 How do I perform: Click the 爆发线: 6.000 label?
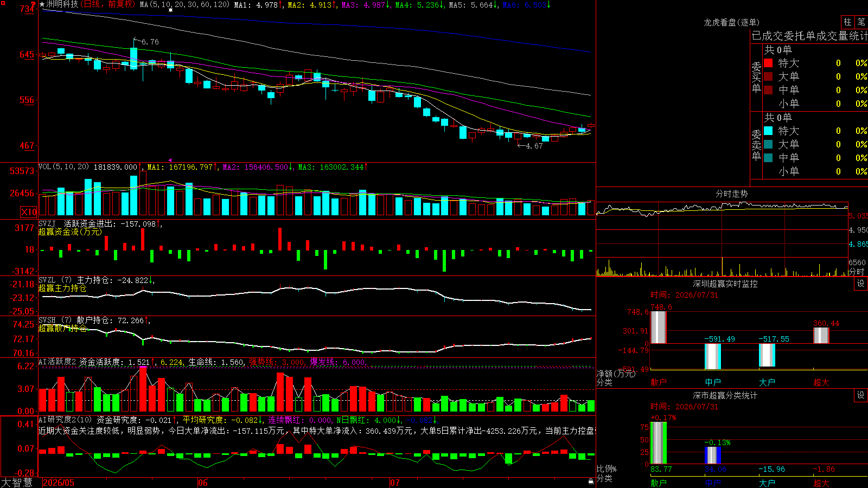pyautogui.click(x=338, y=362)
